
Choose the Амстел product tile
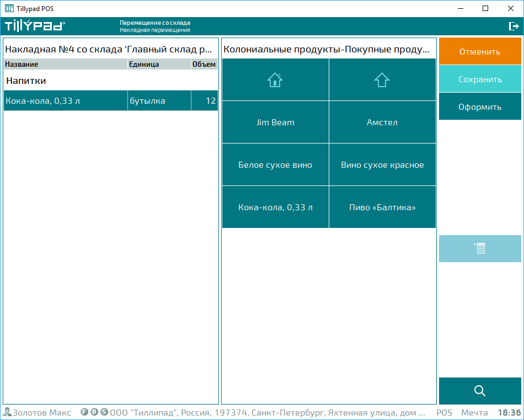pos(382,123)
